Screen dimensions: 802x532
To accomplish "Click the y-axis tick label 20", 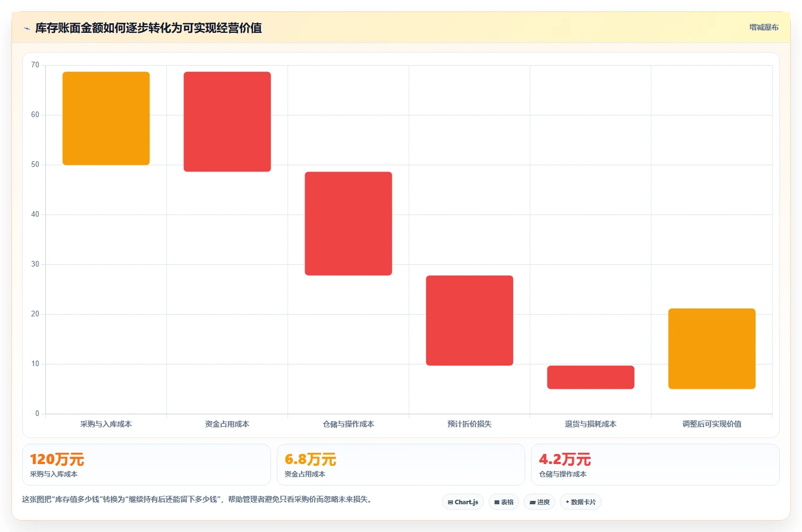I will coord(35,314).
